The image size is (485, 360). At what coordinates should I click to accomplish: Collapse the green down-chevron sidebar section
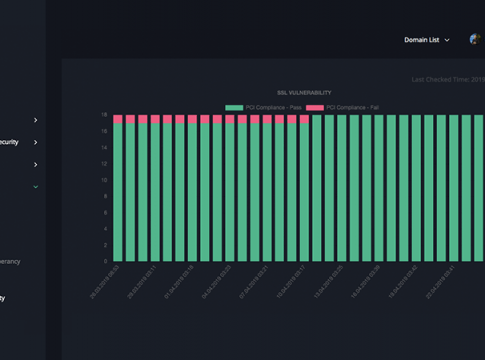[36, 187]
